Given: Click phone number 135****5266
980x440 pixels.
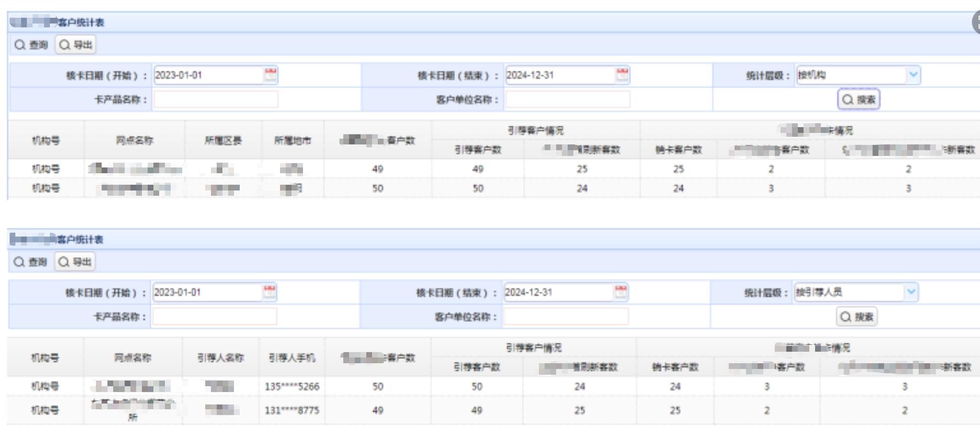Looking at the screenshot, I should click(x=292, y=386).
